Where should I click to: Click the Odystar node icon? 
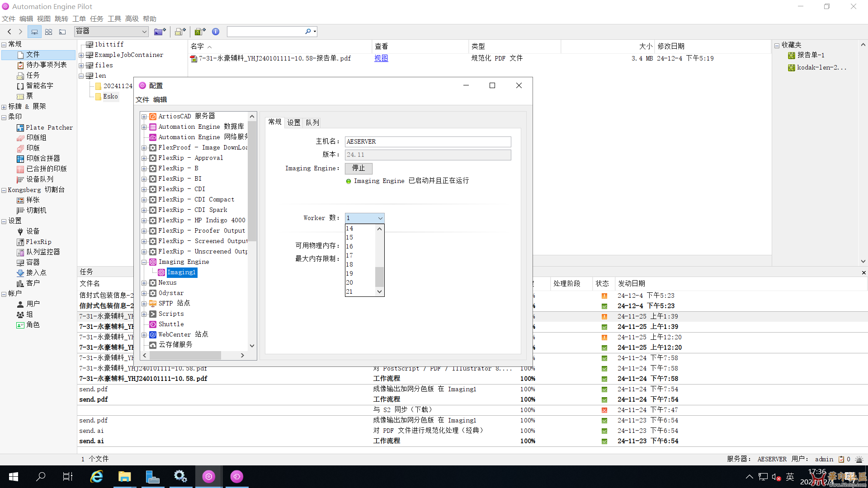pos(153,293)
